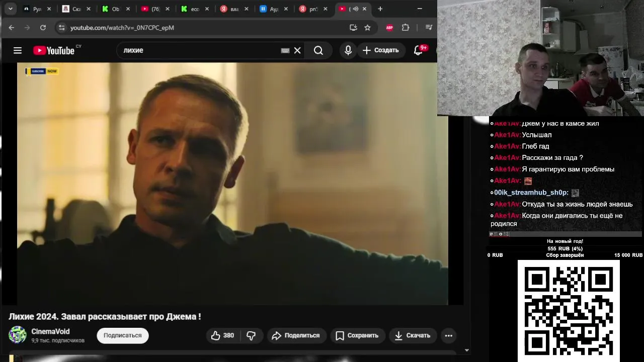The image size is (644, 362).
Task: Click the Subscribe Now badge in video
Action: tap(42, 71)
